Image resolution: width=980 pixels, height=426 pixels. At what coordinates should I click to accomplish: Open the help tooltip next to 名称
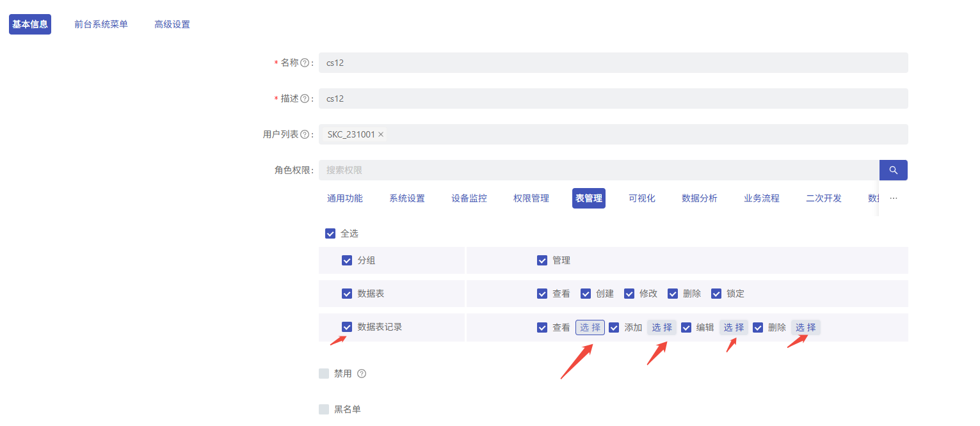click(305, 62)
